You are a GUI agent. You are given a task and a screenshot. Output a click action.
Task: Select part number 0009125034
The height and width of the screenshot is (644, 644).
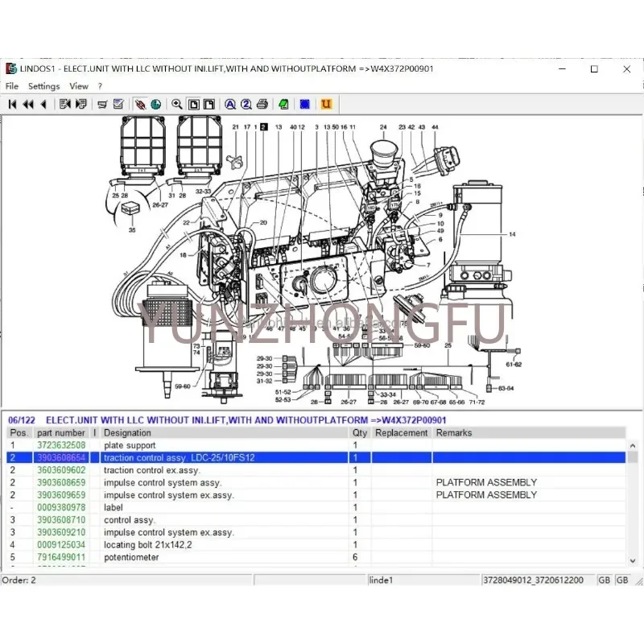coord(61,545)
